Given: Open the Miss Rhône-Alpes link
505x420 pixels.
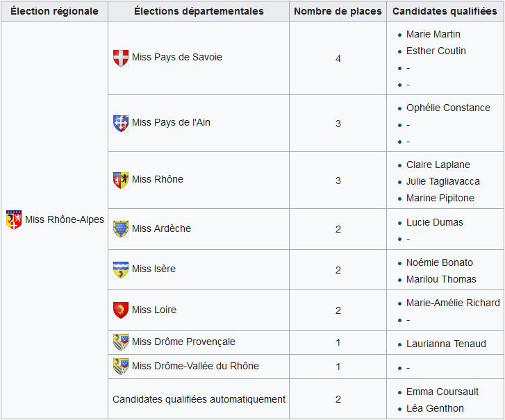Looking at the screenshot, I should pos(65,219).
